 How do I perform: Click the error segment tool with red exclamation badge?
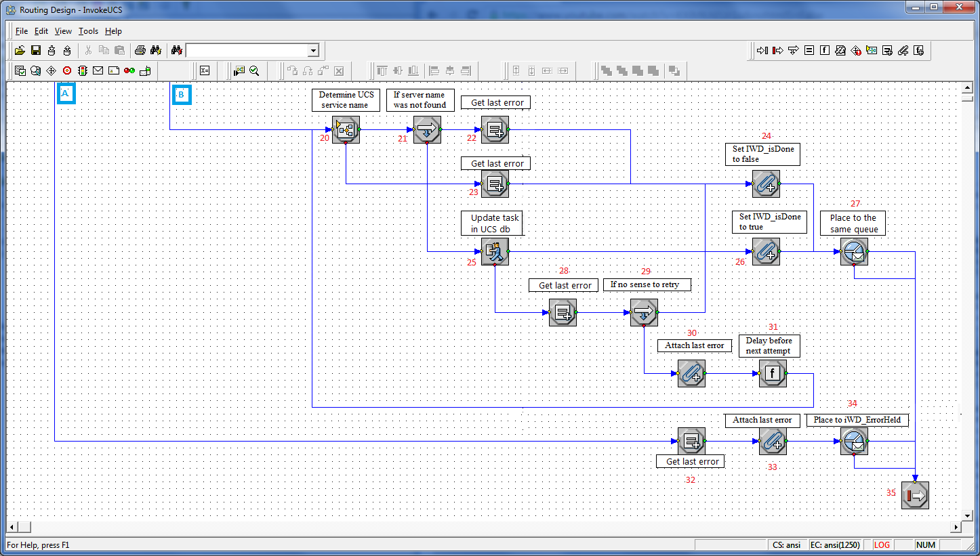coord(856,50)
